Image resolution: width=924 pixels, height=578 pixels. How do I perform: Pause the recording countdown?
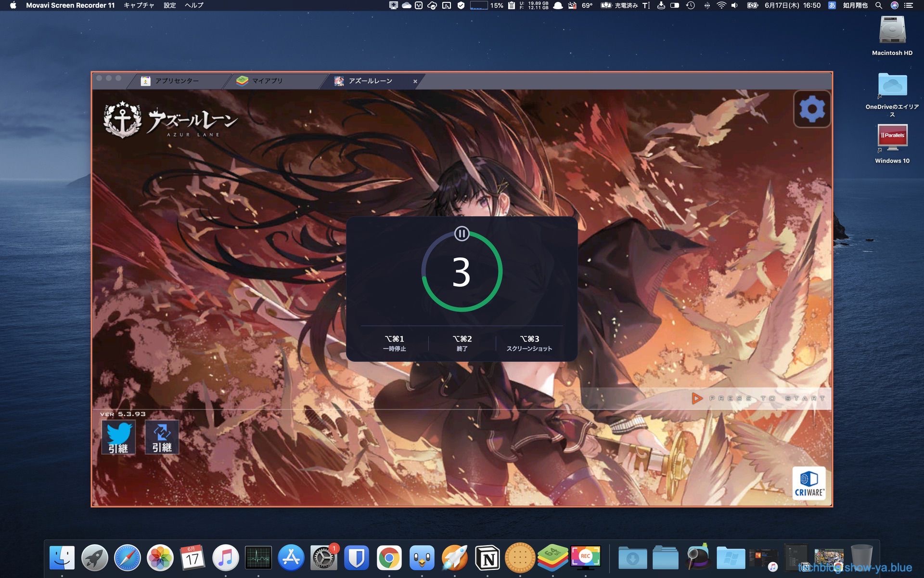tap(462, 234)
